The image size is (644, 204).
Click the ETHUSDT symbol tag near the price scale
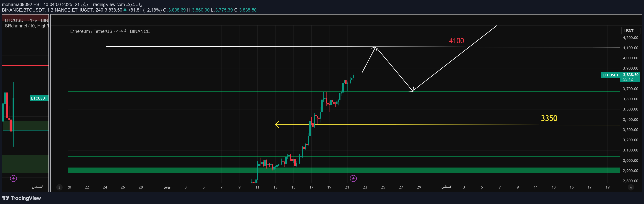(x=610, y=75)
